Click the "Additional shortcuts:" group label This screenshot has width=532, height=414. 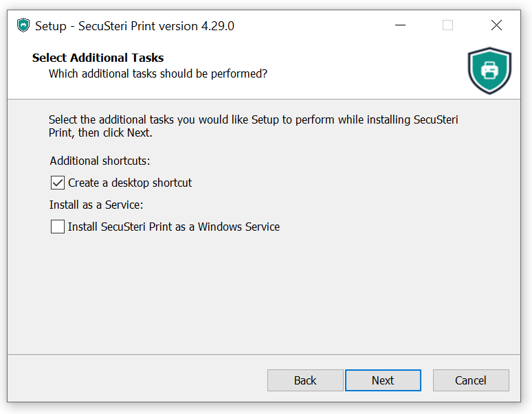pyautogui.click(x=100, y=161)
